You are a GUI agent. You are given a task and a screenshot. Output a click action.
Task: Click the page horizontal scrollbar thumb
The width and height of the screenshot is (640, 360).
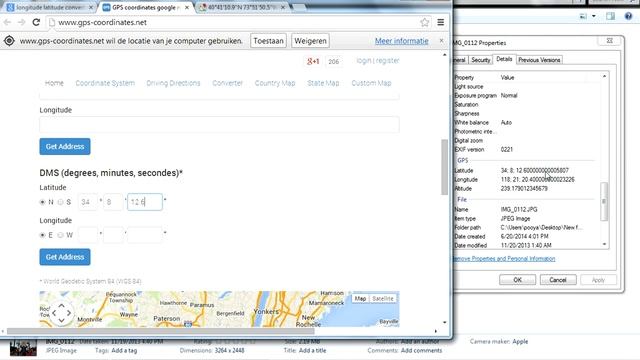(161, 331)
